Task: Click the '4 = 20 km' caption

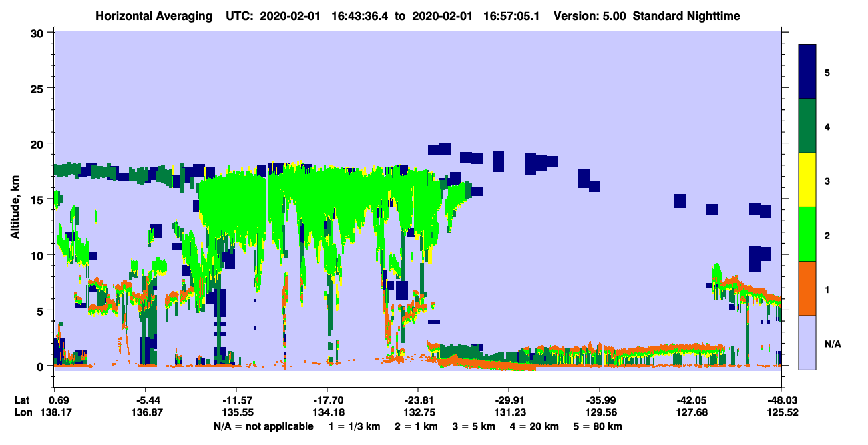Action: point(534,426)
